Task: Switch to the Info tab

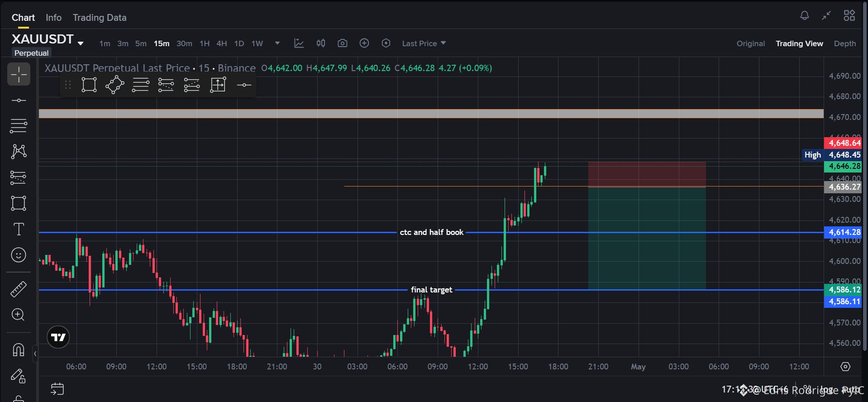Action: click(x=53, y=18)
